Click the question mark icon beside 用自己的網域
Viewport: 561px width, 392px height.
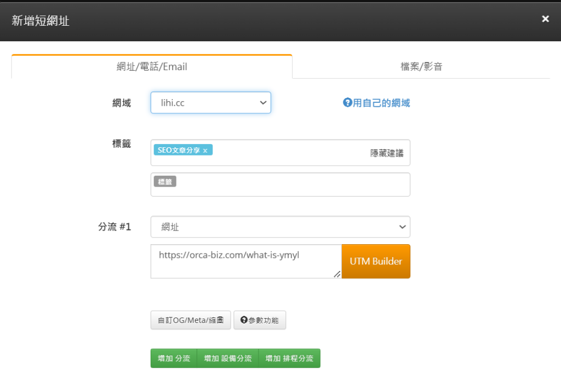(347, 102)
